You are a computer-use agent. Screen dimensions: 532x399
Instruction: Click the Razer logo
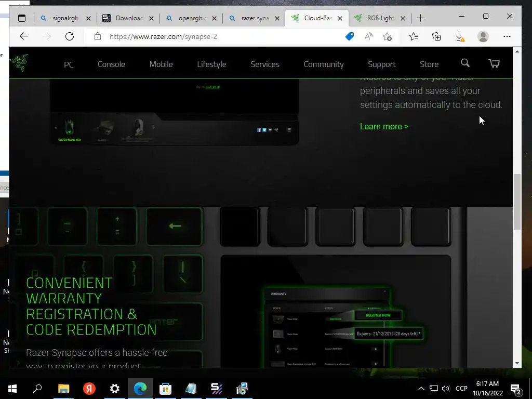19,63
